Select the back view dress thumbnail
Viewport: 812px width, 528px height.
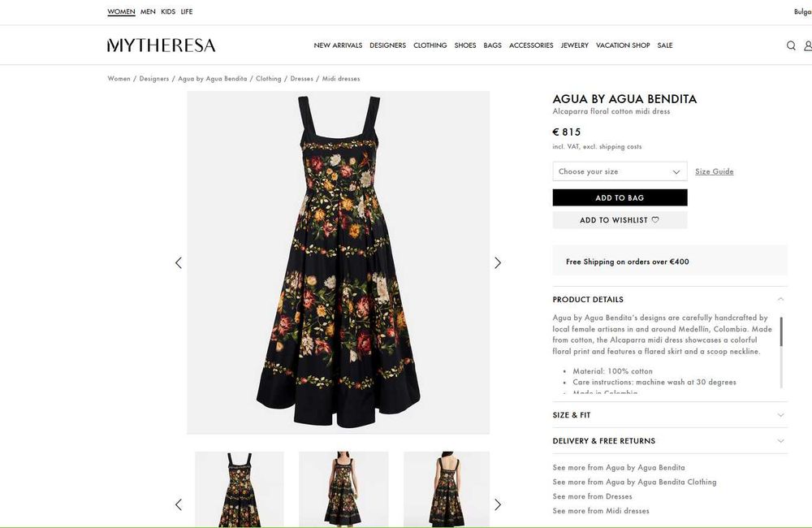[x=447, y=489]
